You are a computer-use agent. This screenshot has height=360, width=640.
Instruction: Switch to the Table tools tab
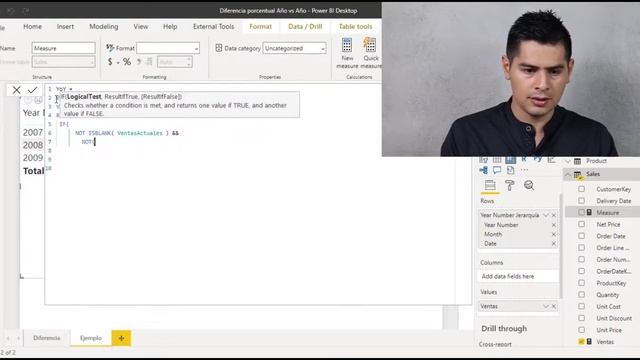click(x=355, y=27)
